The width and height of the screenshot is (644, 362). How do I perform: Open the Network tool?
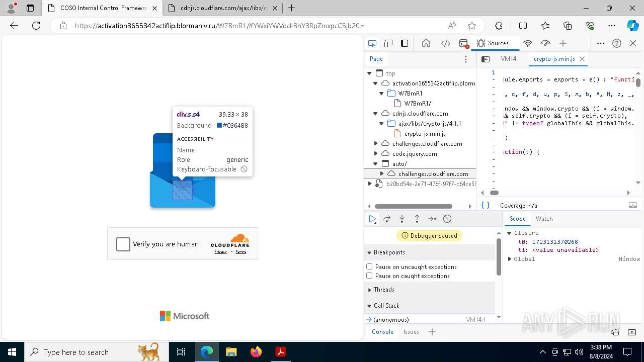click(528, 43)
